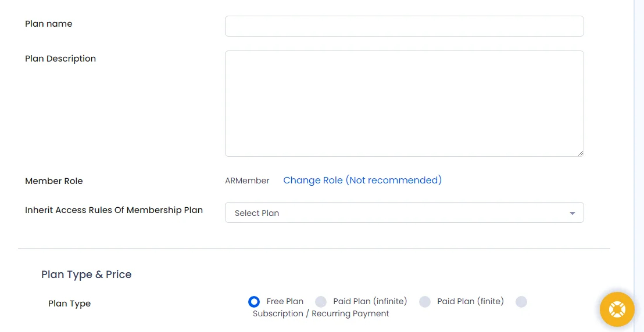The width and height of the screenshot is (644, 332).
Task: Click the ARMember role text
Action: [x=247, y=181]
